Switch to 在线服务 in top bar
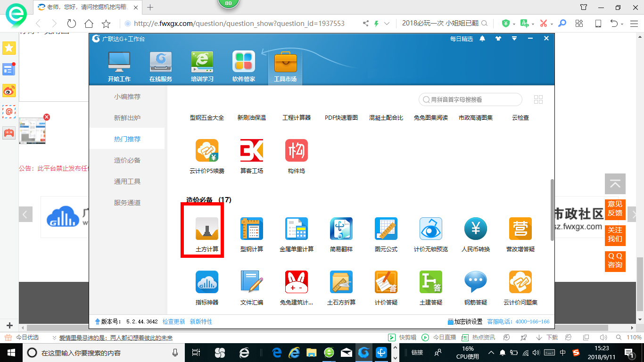644x362 pixels. coord(161,66)
